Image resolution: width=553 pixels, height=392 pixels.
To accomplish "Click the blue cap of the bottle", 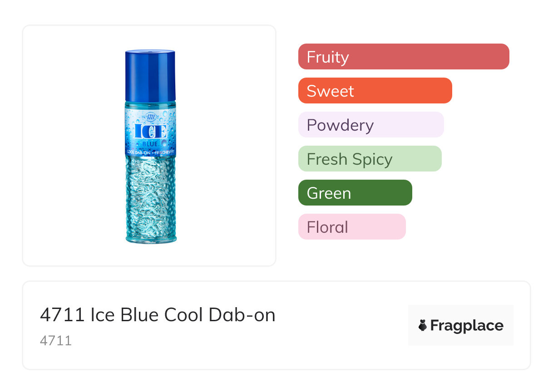I will coord(150,75).
